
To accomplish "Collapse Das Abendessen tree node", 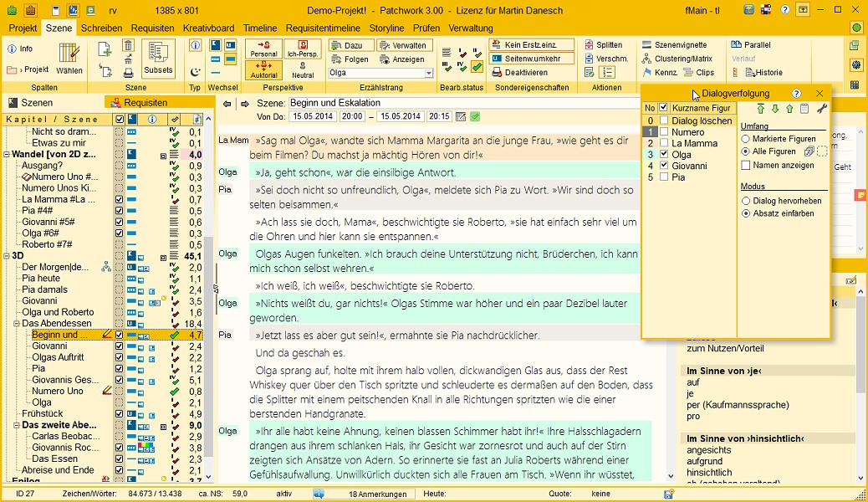I will (17, 324).
